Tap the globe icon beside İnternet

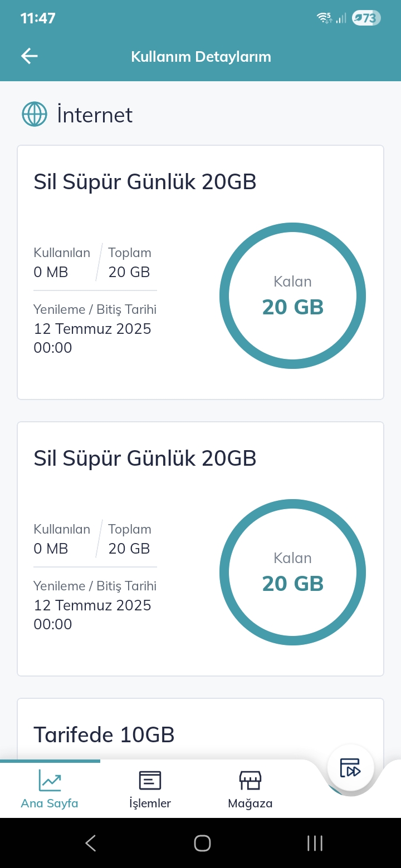click(35, 114)
